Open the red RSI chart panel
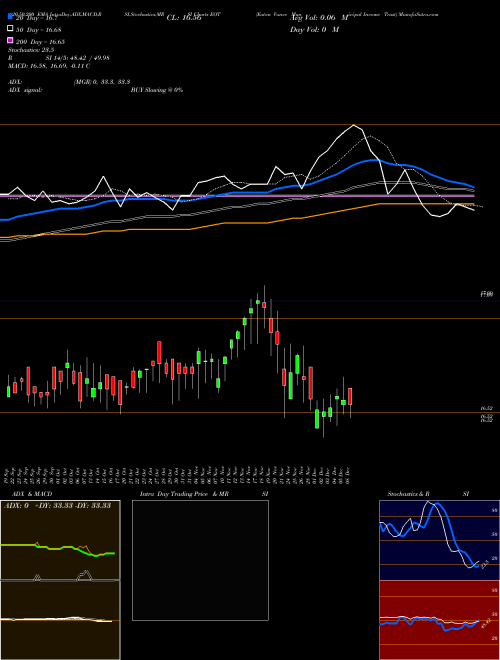Image resolution: width=500 pixels, height=660 pixels. pyautogui.click(x=439, y=620)
